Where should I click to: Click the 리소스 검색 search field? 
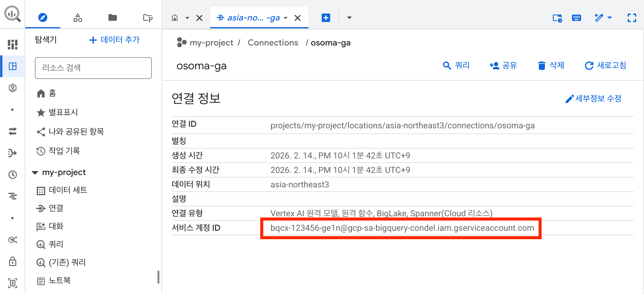[x=93, y=68]
